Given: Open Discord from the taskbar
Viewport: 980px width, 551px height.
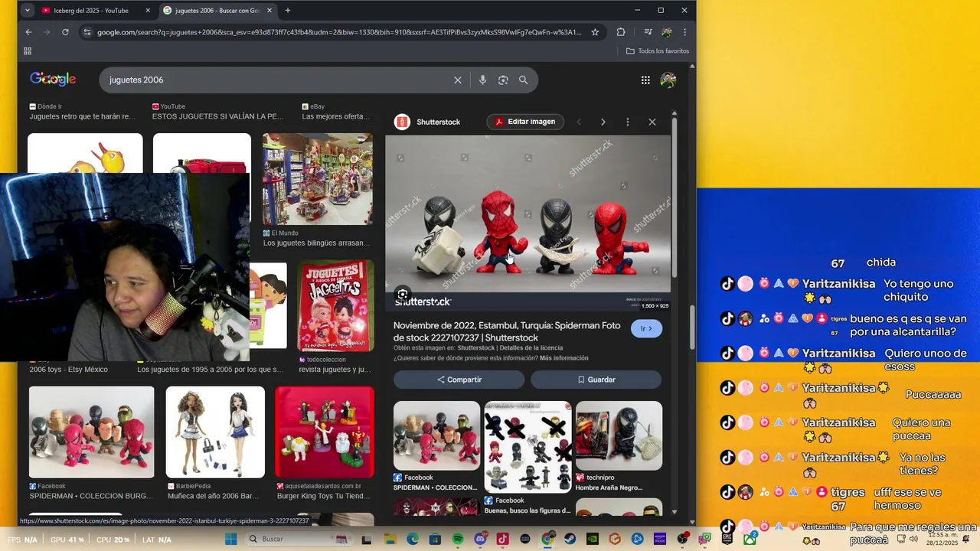Looking at the screenshot, I should (480, 539).
